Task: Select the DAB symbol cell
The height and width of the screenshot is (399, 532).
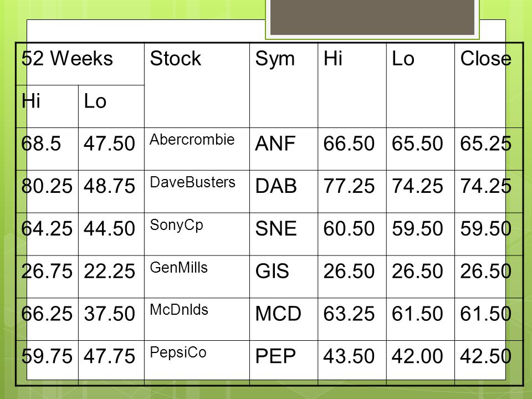Action: pos(284,192)
